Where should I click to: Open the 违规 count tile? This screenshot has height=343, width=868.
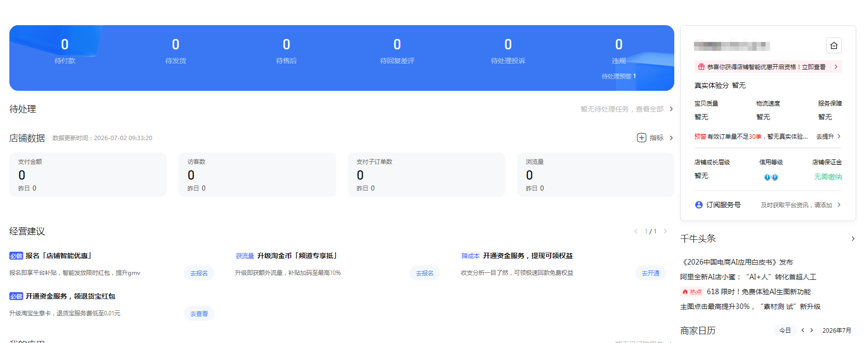click(x=619, y=51)
